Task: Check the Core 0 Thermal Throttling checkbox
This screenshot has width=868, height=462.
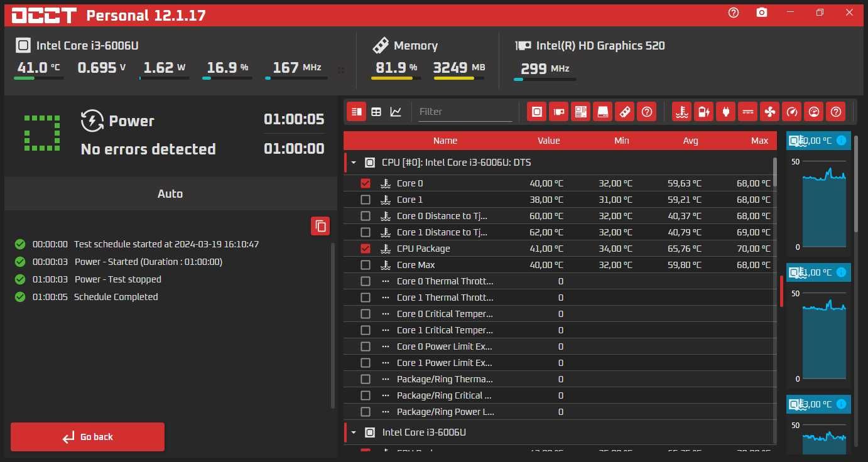Action: coord(366,281)
